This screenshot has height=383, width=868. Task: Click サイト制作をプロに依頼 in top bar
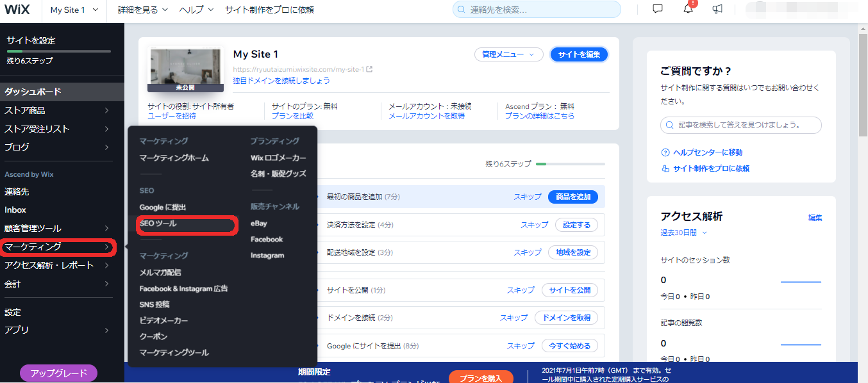[269, 10]
